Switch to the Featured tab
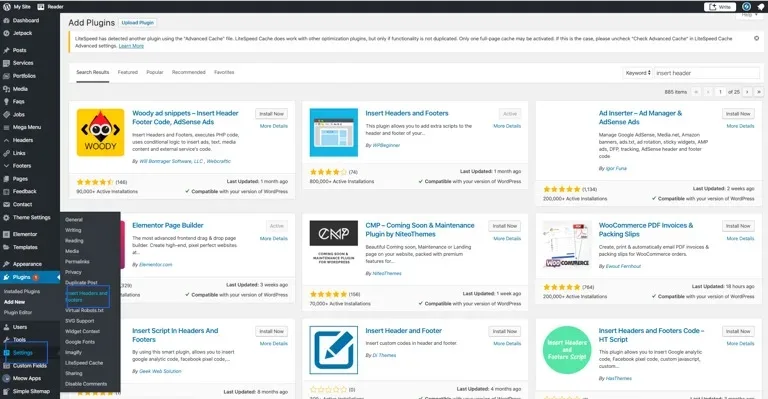 click(x=127, y=72)
